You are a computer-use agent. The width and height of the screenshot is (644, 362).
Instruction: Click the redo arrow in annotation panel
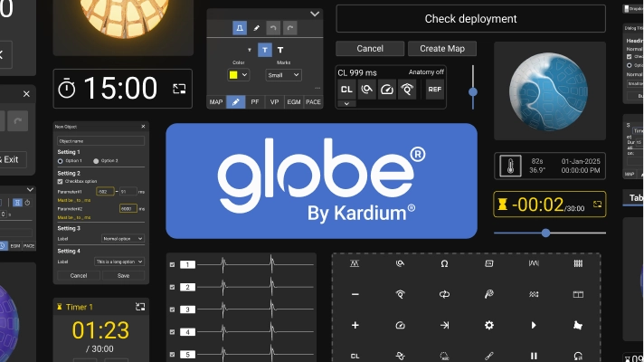pos(290,28)
